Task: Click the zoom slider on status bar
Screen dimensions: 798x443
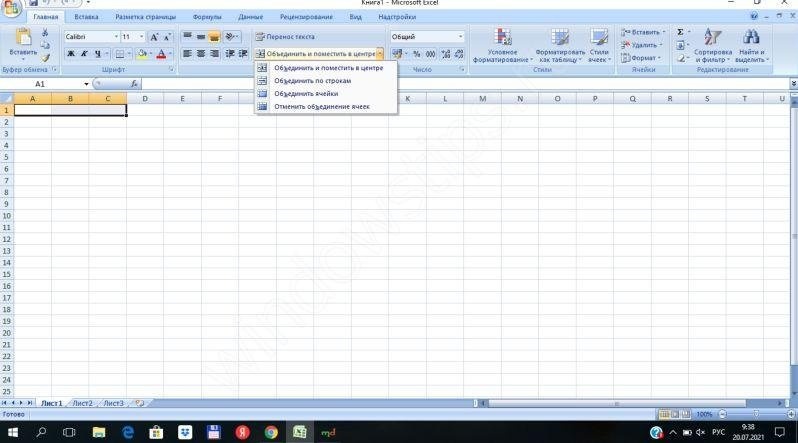Action: point(756,414)
